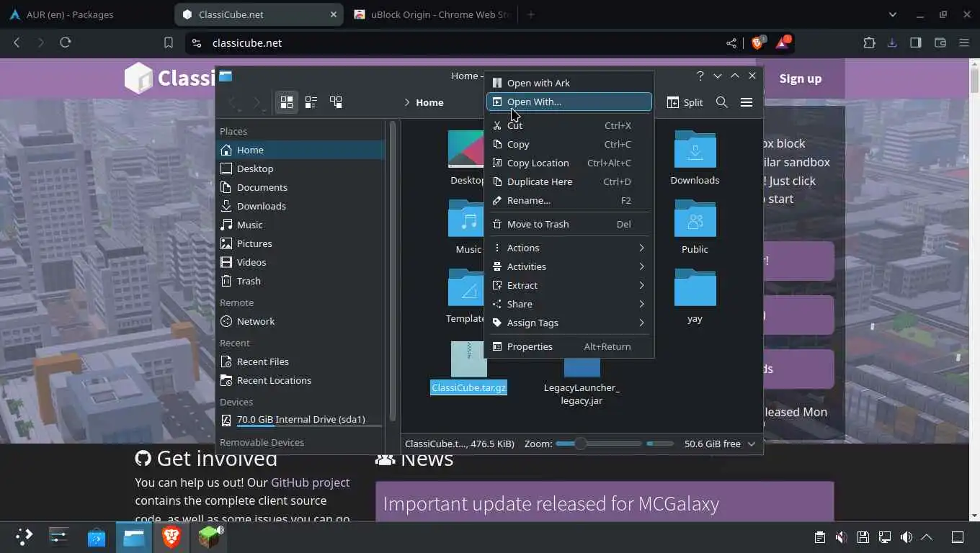Select Move to Trash in the context menu
Viewport: 980px width, 553px height.
click(569, 224)
